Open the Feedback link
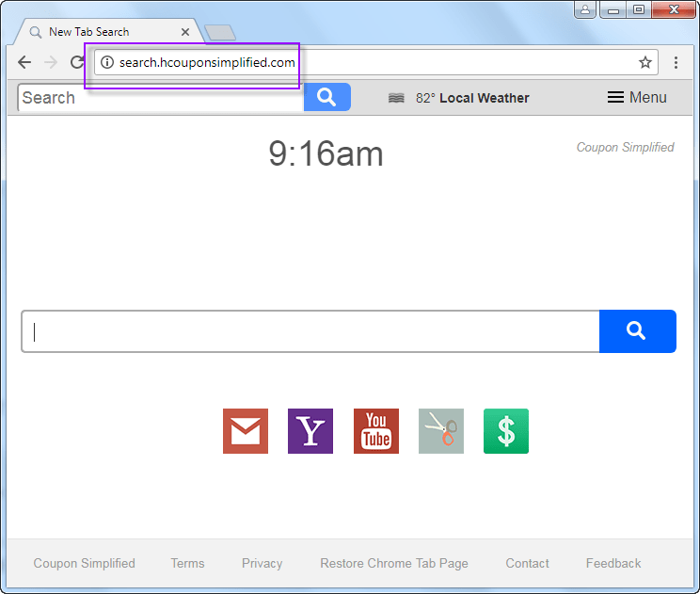The height and width of the screenshot is (594, 700). pos(613,563)
